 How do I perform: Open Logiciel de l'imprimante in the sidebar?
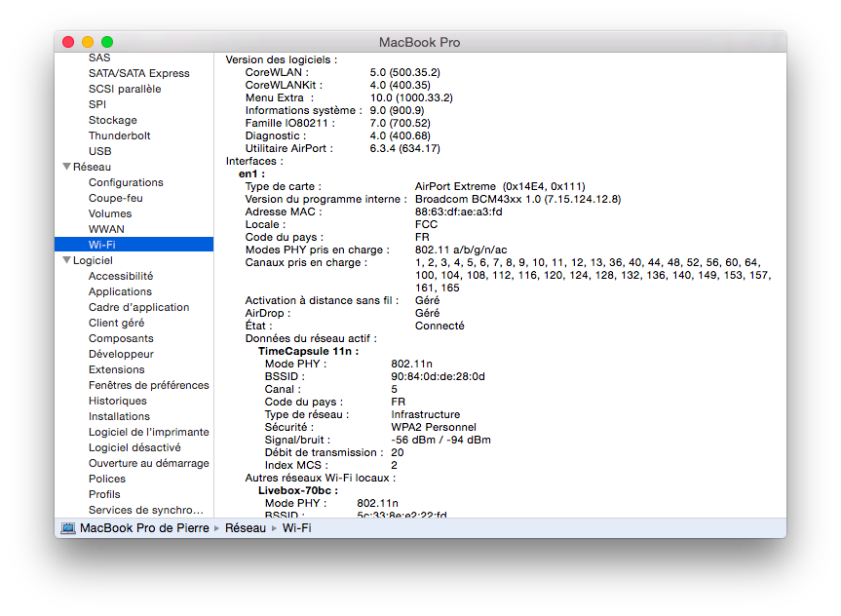[x=148, y=432]
